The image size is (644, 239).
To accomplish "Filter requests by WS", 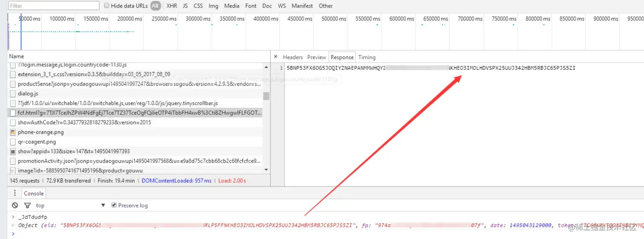I will point(282,6).
